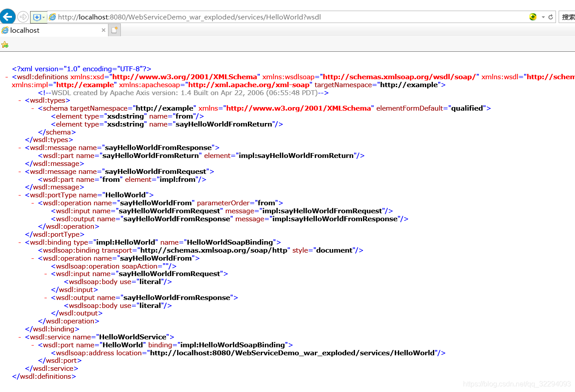Close the localhost tab
The image size is (575, 392).
104,30
